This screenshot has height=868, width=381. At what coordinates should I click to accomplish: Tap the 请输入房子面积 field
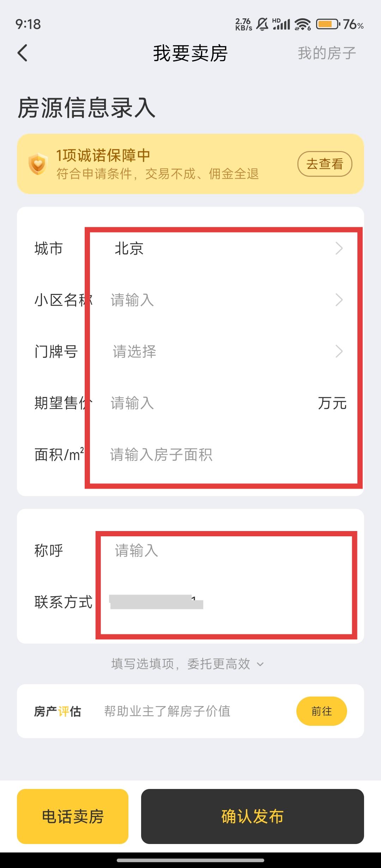pyautogui.click(x=226, y=454)
